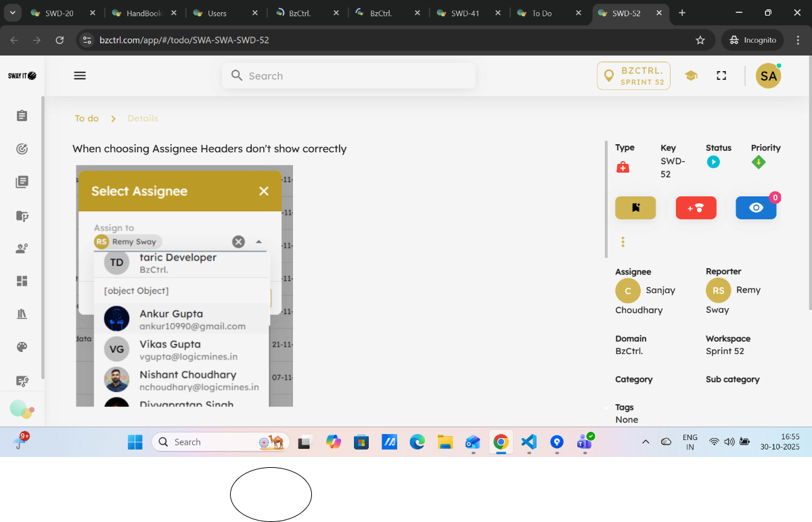The image size is (812, 522).
Task: Open the books library sidebar icon
Action: [22, 314]
